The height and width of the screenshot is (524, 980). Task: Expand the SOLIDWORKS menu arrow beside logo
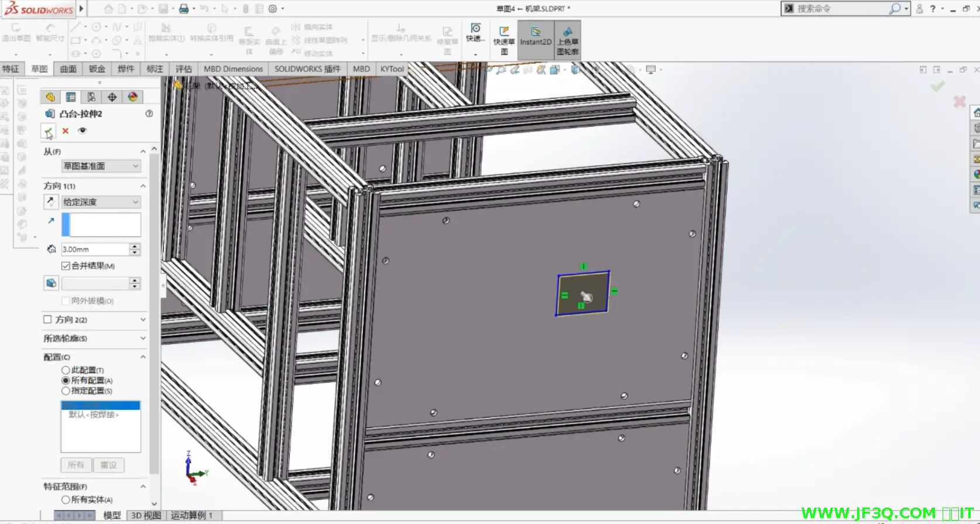pyautogui.click(x=81, y=9)
